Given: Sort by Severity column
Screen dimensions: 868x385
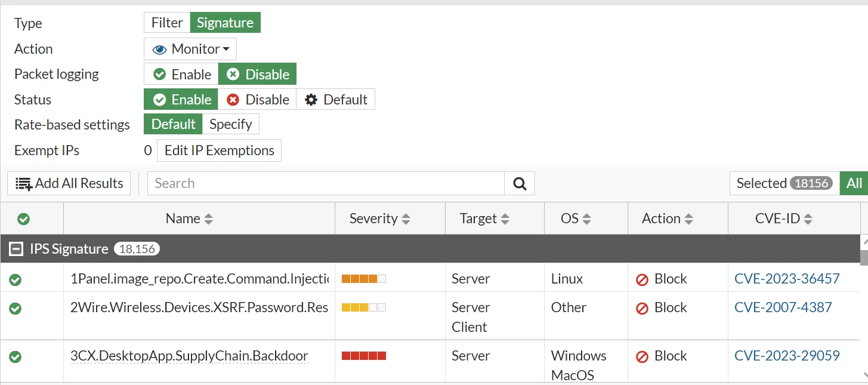Looking at the screenshot, I should (x=380, y=218).
